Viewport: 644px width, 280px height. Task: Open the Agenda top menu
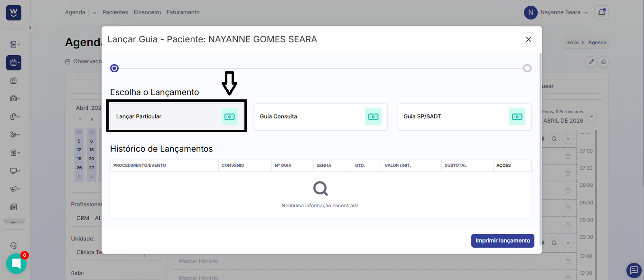click(75, 12)
